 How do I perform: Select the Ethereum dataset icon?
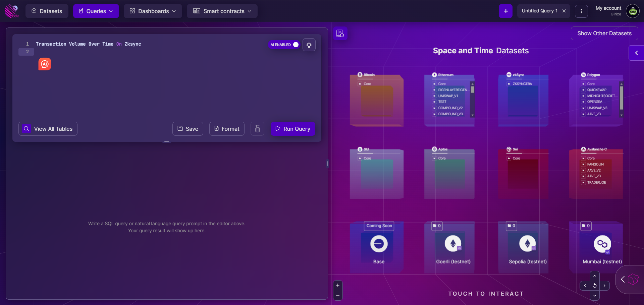[x=434, y=75]
